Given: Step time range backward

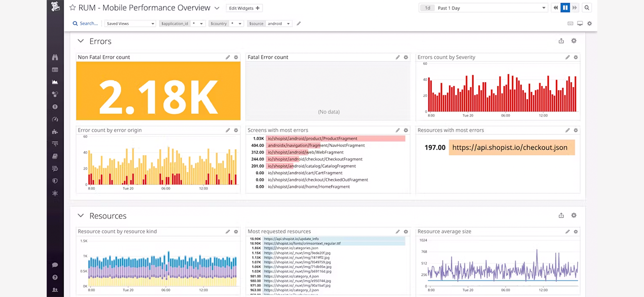Looking at the screenshot, I should click(556, 8).
